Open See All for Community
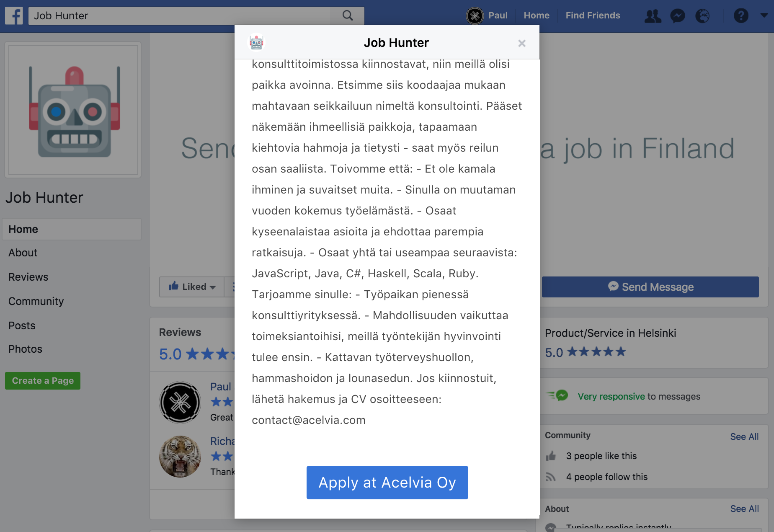Screen dimensions: 774x532 click(x=744, y=436)
